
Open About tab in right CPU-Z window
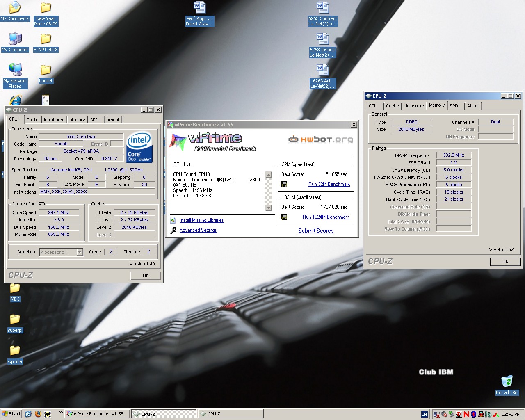tap(473, 106)
